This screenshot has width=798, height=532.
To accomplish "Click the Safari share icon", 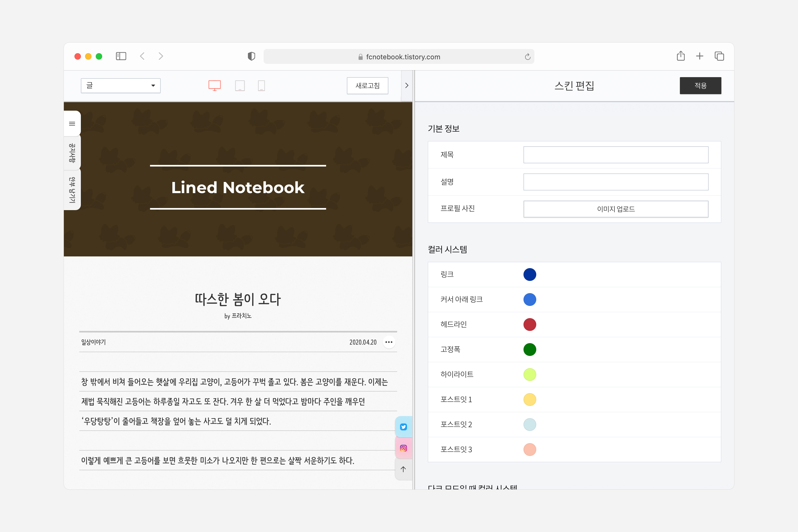I will (680, 56).
